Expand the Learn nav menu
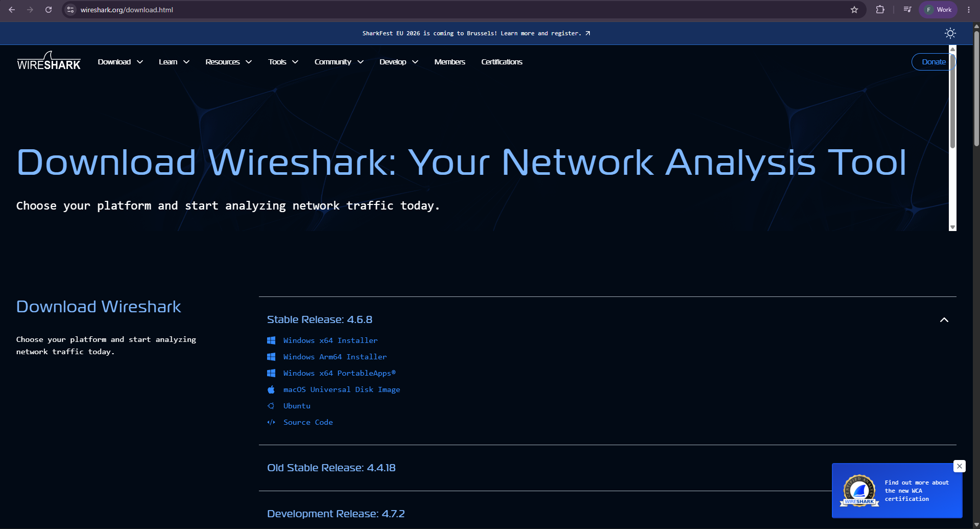 coord(174,62)
